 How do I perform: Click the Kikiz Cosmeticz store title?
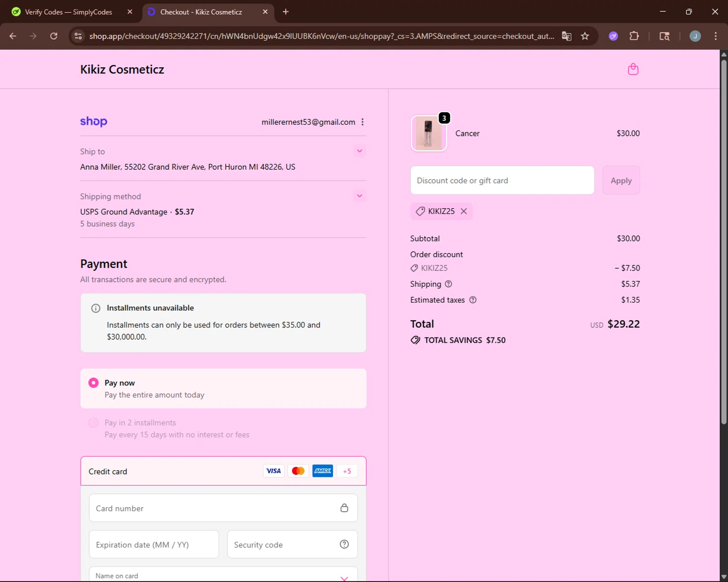click(x=122, y=69)
